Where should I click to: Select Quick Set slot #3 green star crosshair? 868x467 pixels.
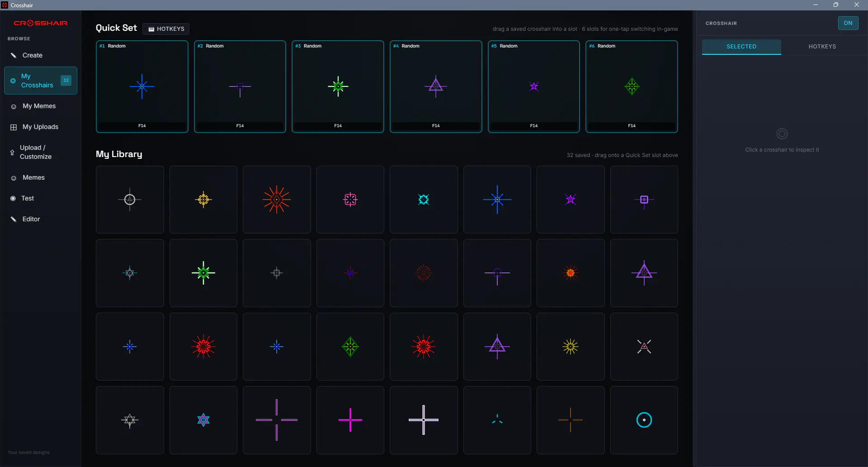(338, 86)
